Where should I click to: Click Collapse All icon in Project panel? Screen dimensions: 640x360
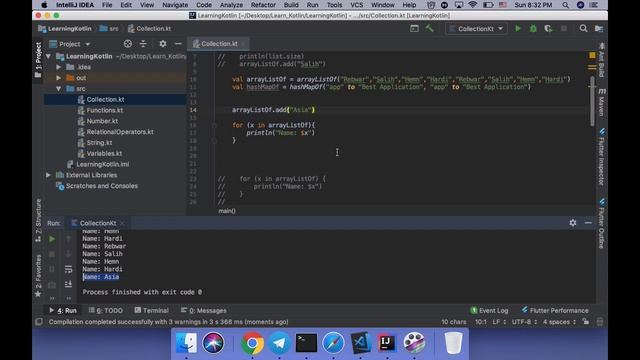[x=143, y=44]
